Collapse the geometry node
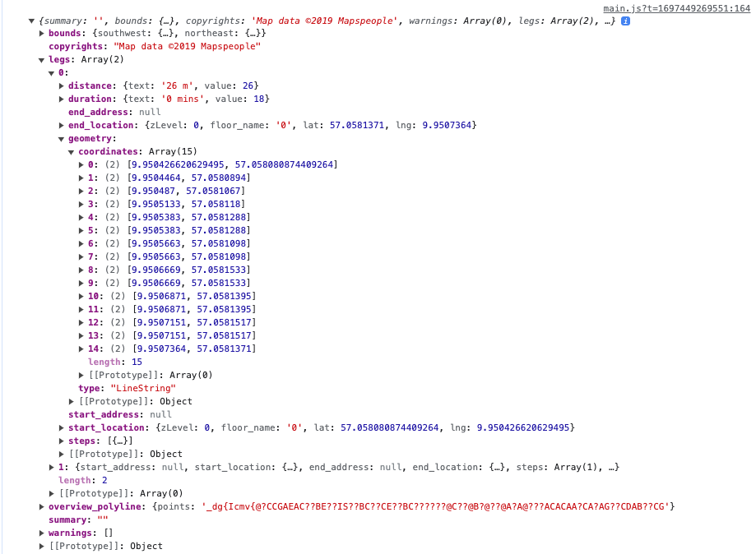Screen dimensions: 756x554 pyautogui.click(x=62, y=139)
